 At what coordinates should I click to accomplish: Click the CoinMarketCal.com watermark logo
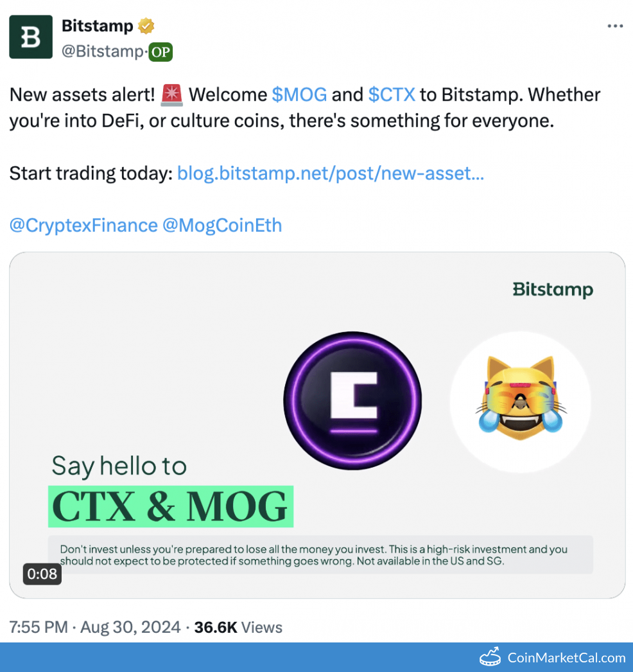[553, 657]
